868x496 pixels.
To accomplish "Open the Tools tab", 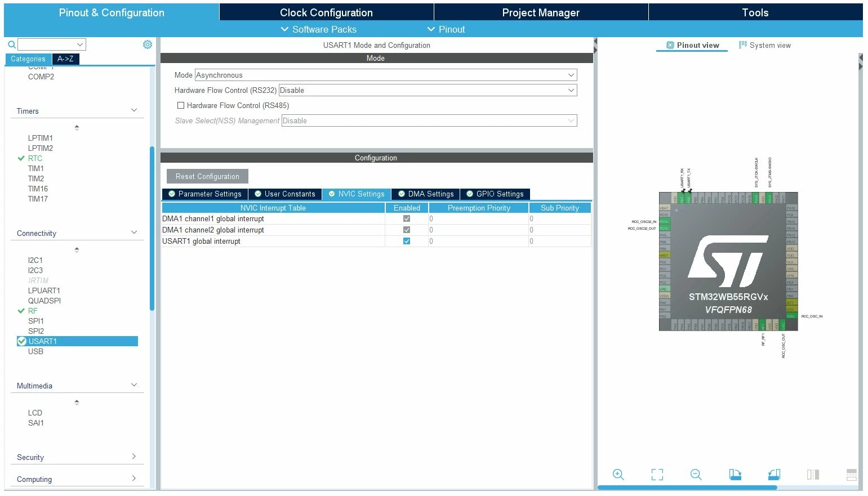I will [755, 12].
